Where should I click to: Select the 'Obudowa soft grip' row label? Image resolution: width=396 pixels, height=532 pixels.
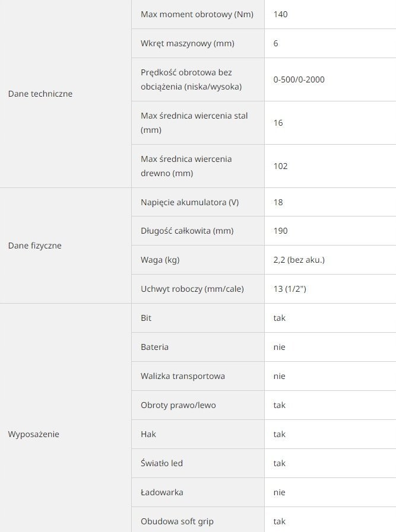[x=178, y=521]
